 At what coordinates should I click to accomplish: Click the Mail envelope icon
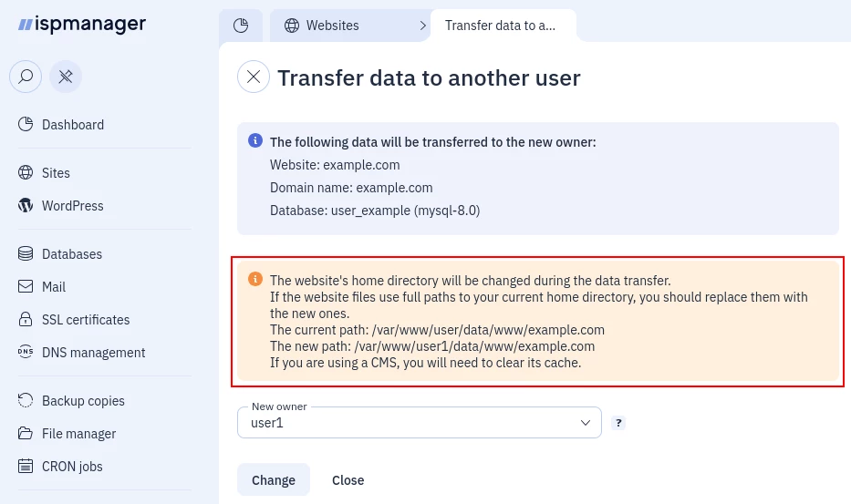[26, 287]
